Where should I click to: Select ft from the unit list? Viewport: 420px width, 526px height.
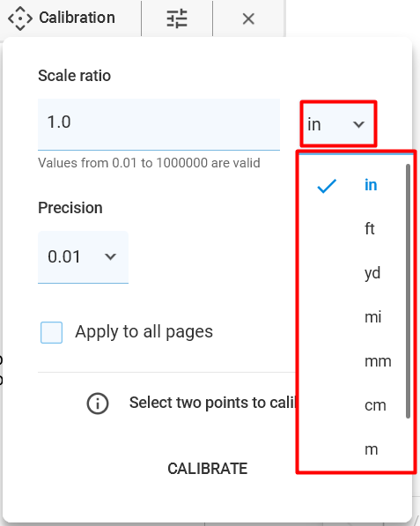point(370,229)
